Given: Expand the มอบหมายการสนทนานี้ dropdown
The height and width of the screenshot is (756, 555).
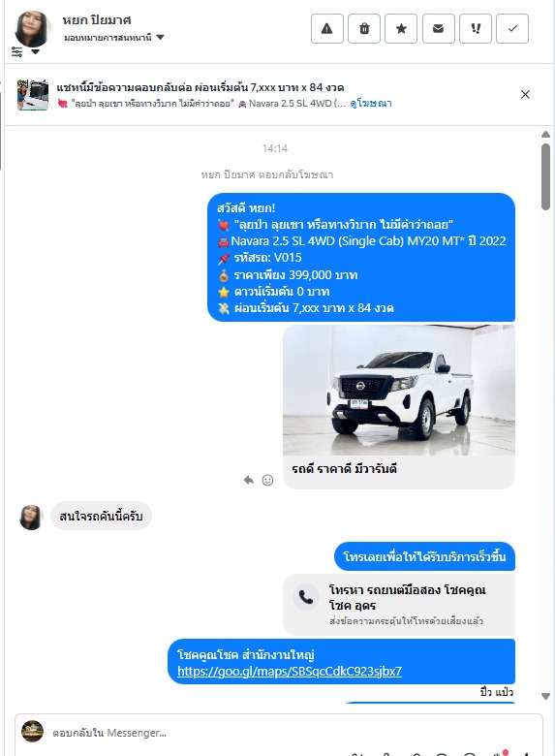Looking at the screenshot, I should point(114,38).
